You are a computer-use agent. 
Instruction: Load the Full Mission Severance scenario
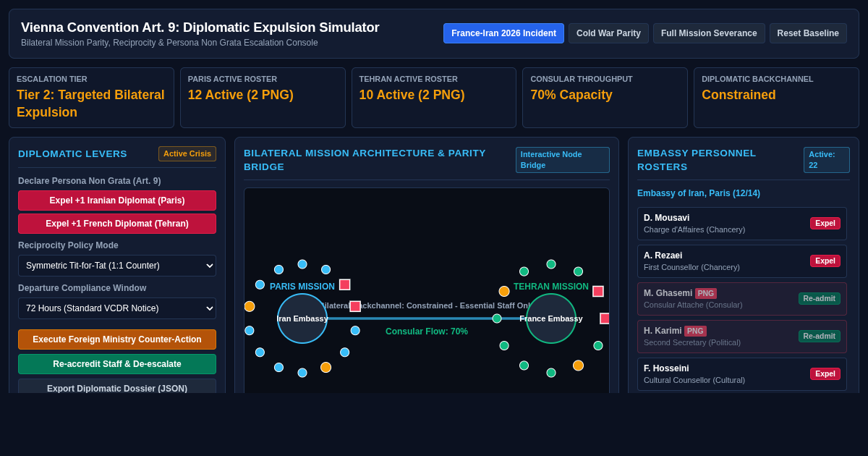click(709, 33)
